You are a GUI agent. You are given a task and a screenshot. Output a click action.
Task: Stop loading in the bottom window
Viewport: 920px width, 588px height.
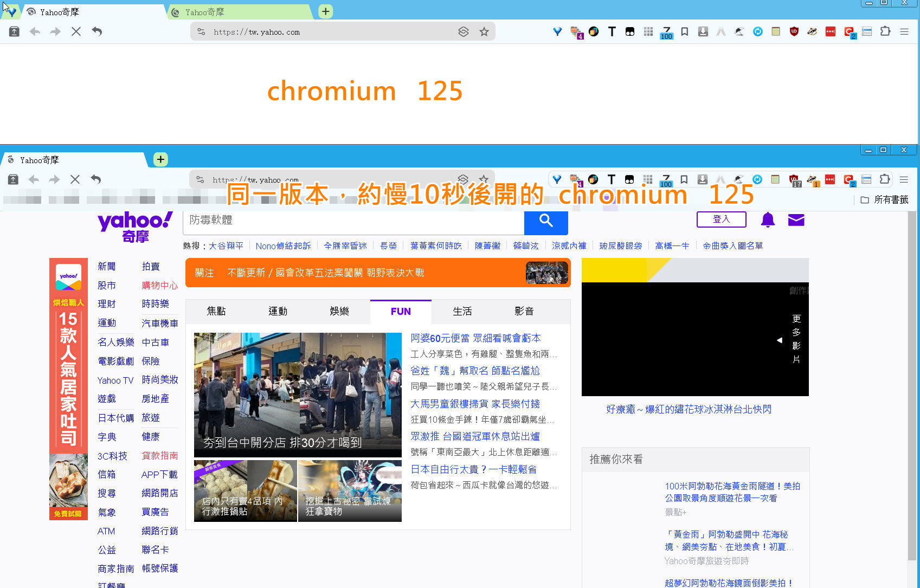coord(75,179)
